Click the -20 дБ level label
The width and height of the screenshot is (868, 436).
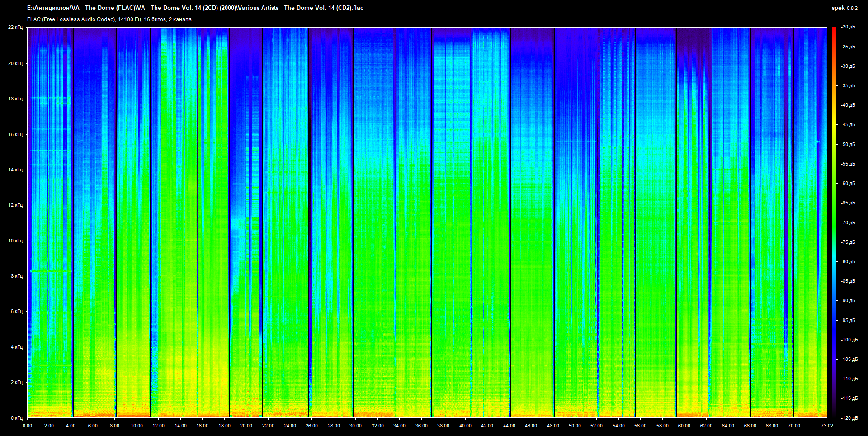pyautogui.click(x=848, y=27)
